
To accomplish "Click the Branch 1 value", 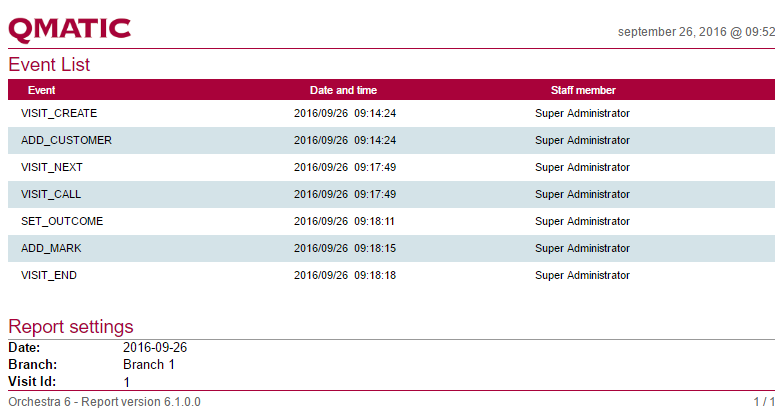I will 149,365.
